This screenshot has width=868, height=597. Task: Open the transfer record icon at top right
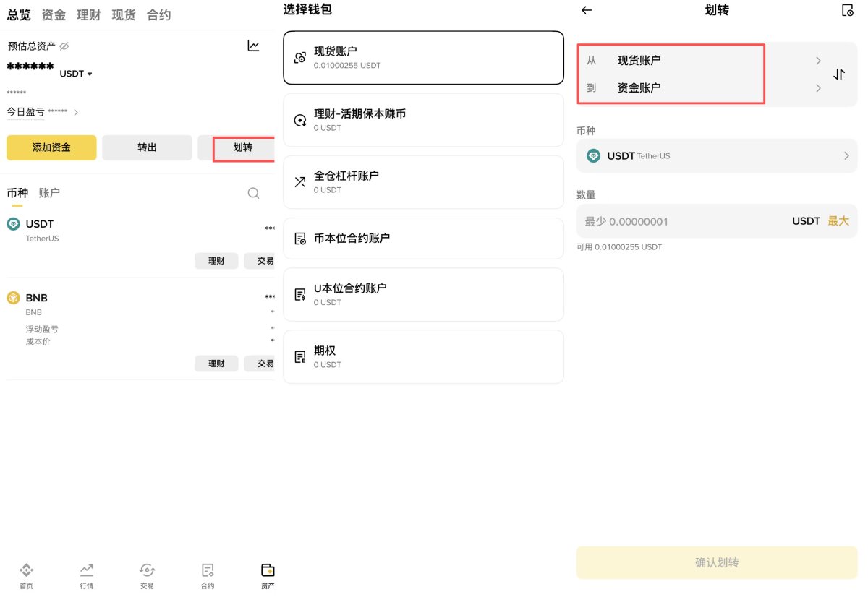(846, 10)
